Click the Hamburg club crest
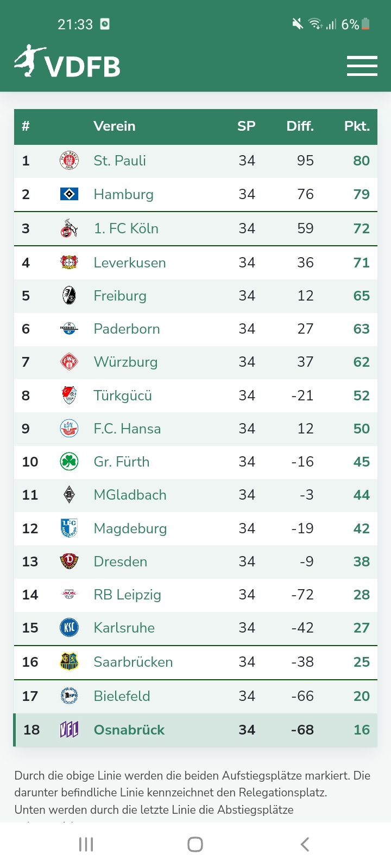The height and width of the screenshot is (868, 391). coord(69,194)
